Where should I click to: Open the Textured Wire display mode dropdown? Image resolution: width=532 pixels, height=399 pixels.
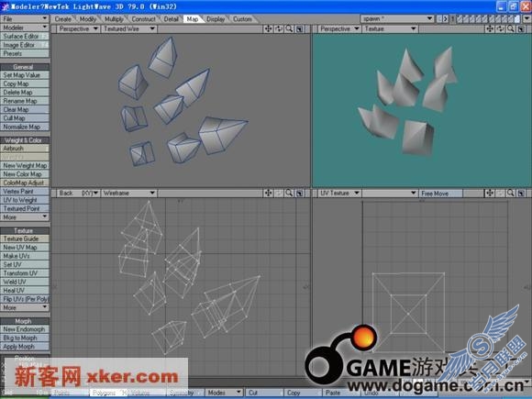point(129,28)
